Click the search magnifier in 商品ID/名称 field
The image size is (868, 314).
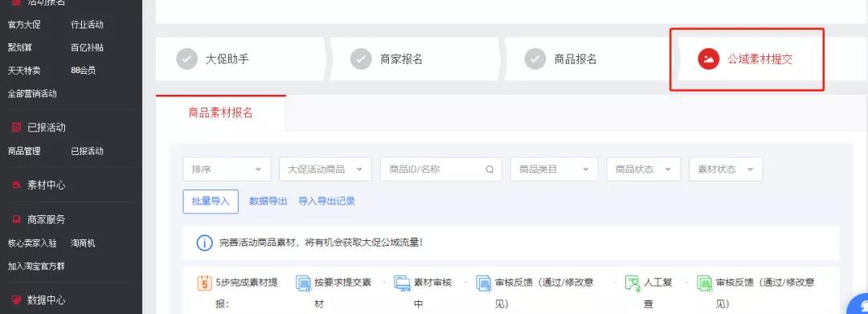[489, 169]
